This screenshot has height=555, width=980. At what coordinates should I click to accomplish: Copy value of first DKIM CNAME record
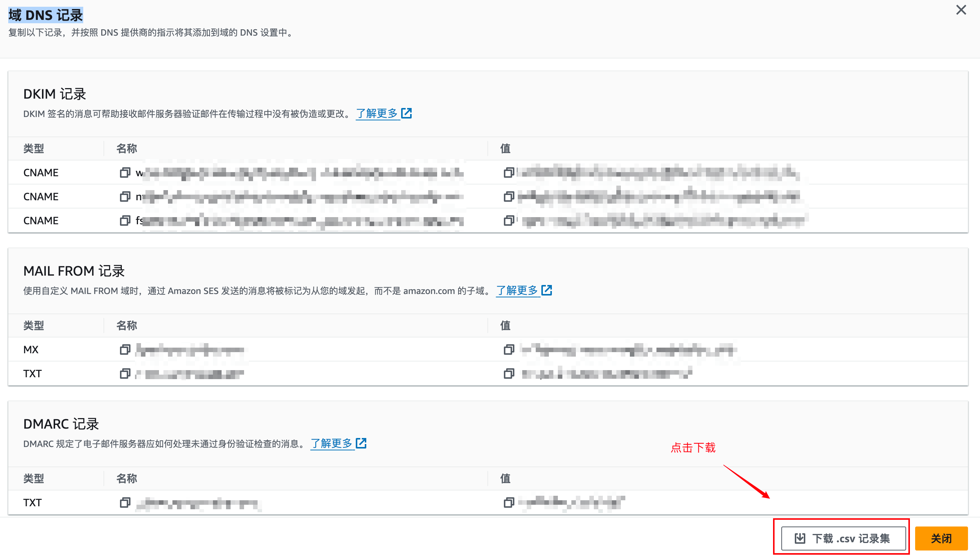509,172
